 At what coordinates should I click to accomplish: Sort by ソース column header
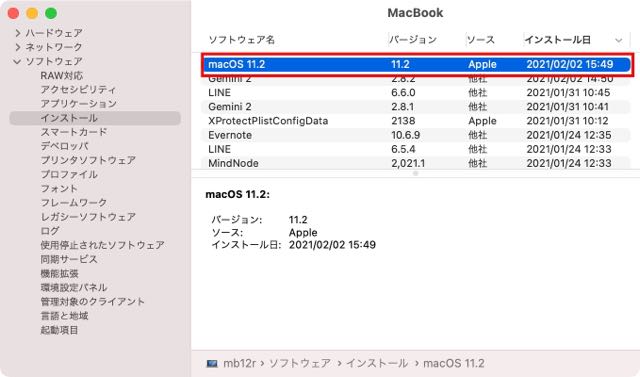480,40
